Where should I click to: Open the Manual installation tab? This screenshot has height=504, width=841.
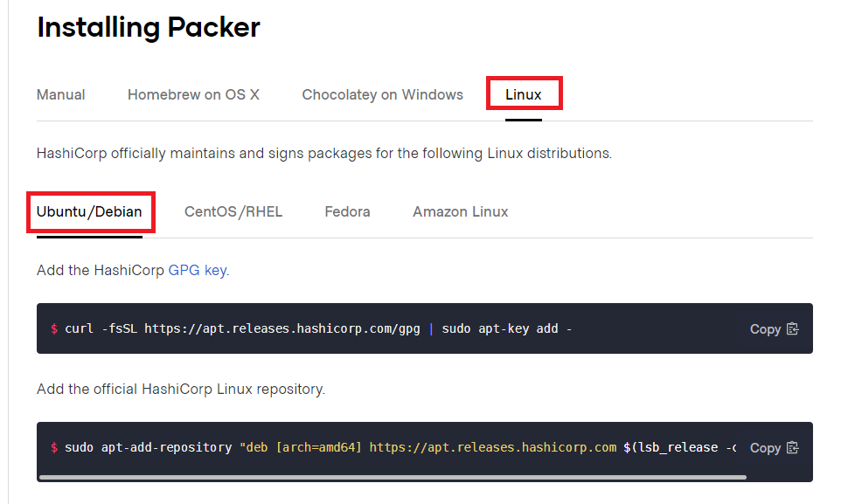[x=60, y=95]
